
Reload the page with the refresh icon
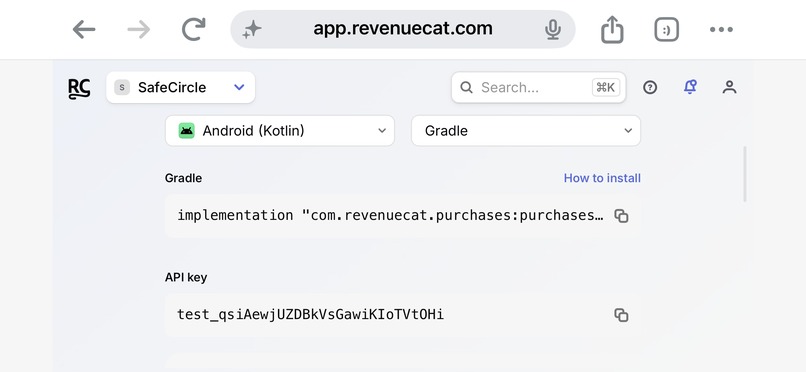click(x=193, y=29)
